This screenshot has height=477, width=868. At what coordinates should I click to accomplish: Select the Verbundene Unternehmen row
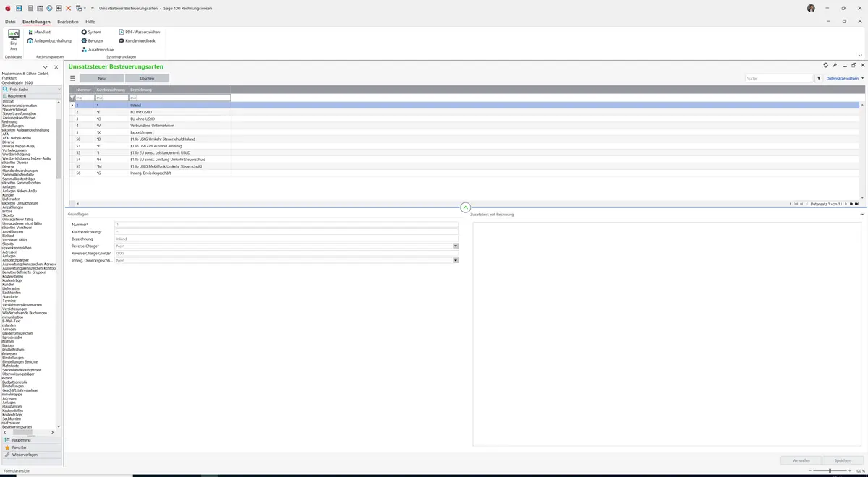464,126
